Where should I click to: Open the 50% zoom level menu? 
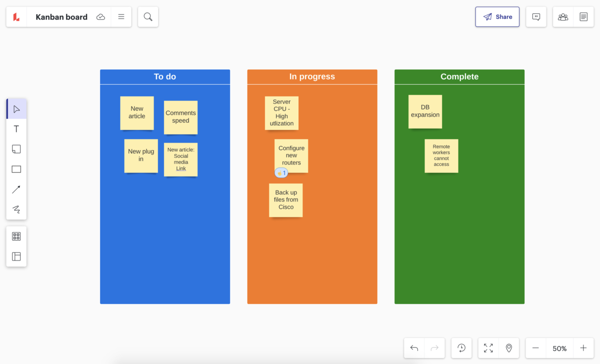559,348
